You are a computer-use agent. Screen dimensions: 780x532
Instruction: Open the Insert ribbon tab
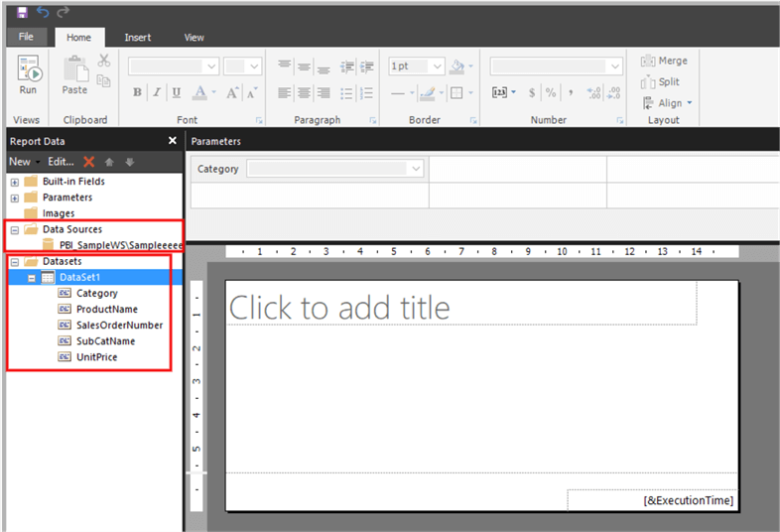(138, 38)
